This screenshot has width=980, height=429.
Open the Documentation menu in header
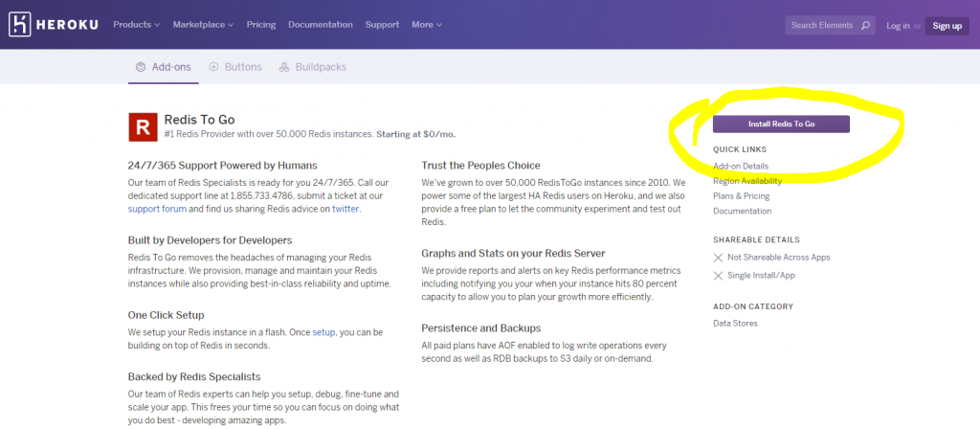point(321,25)
